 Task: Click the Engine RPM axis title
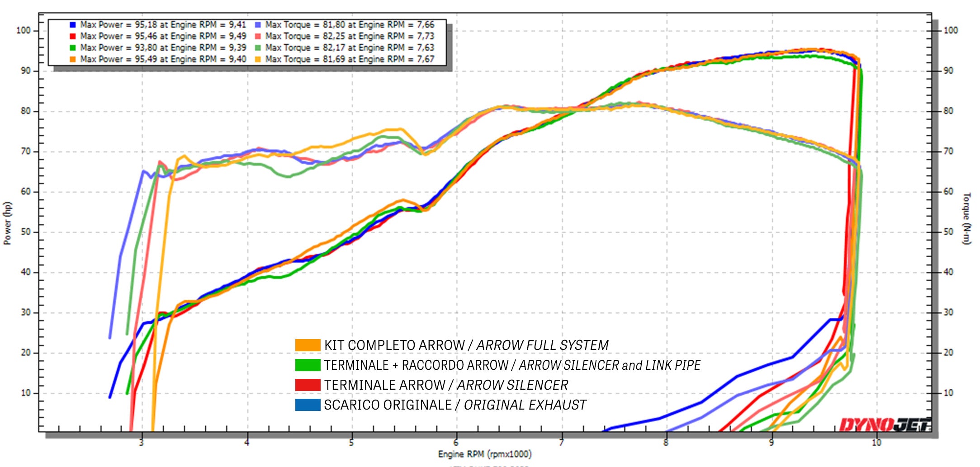[484, 454]
